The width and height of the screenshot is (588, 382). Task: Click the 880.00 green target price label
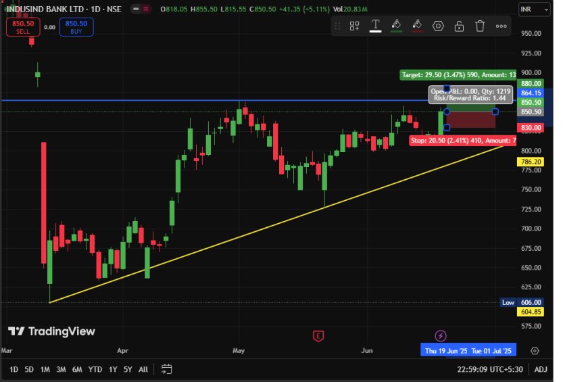point(531,83)
